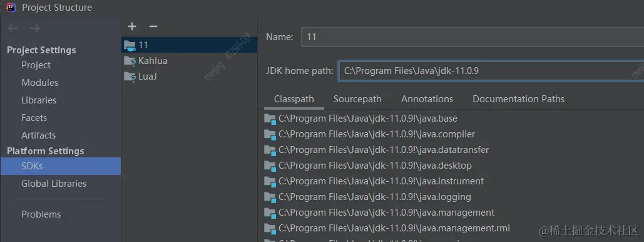Select SDK named 11 in list

point(190,45)
